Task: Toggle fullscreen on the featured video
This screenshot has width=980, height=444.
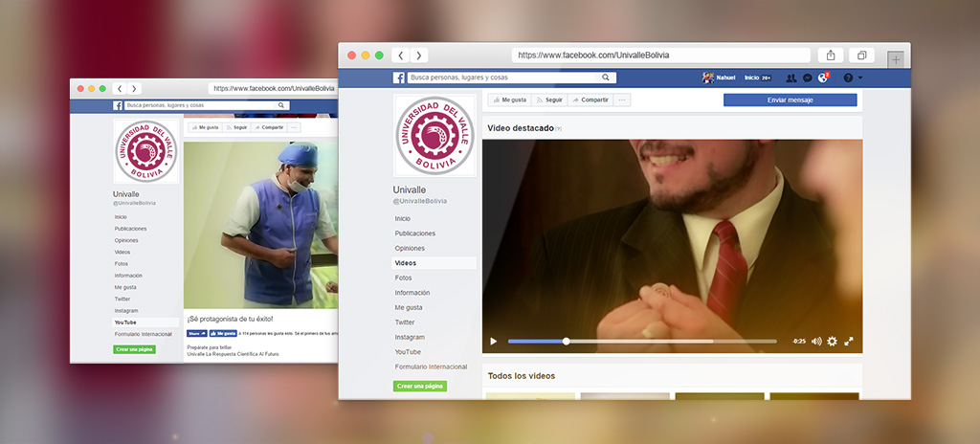Action: (x=848, y=341)
